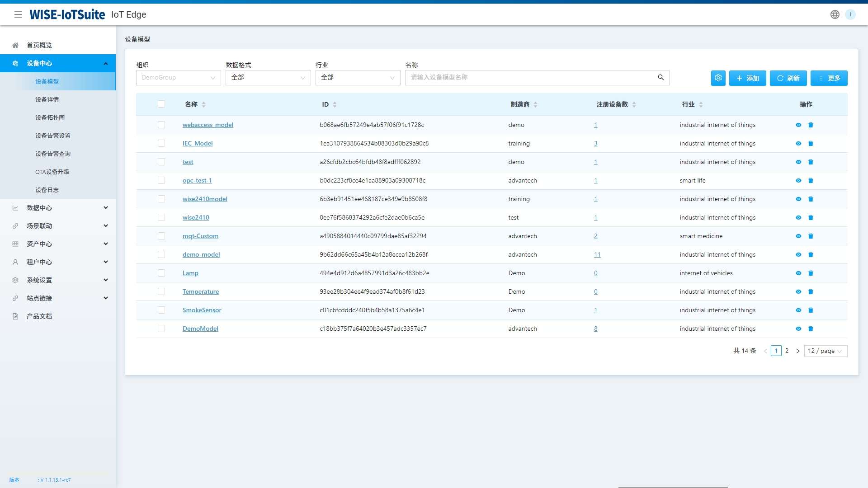Click the search magnifier icon

point(660,78)
